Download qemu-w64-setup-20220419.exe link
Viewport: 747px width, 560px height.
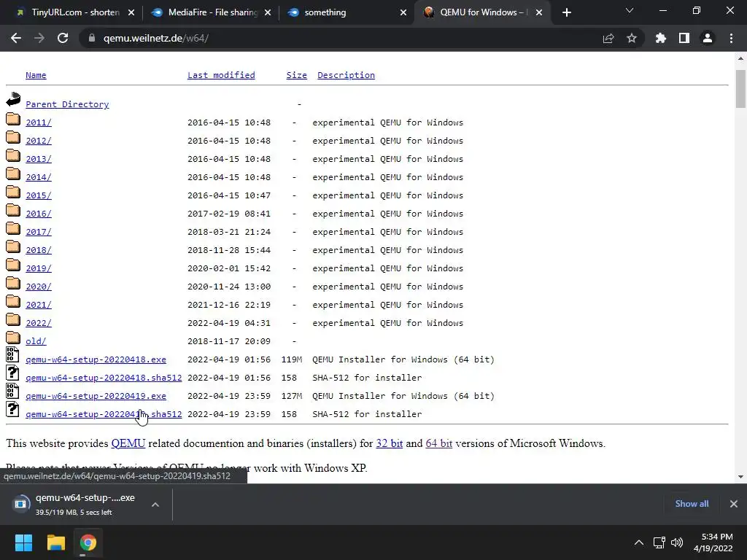(x=96, y=396)
